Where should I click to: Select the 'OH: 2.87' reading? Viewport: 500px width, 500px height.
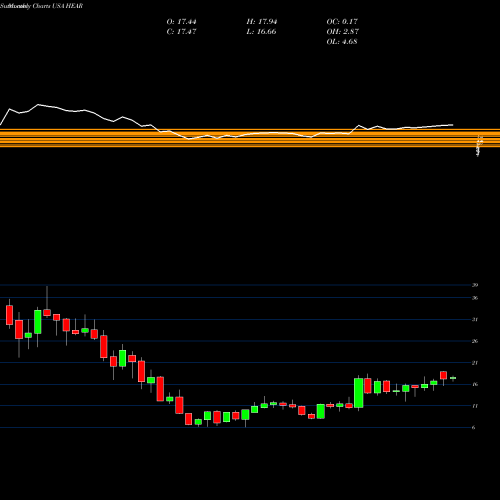(343, 32)
